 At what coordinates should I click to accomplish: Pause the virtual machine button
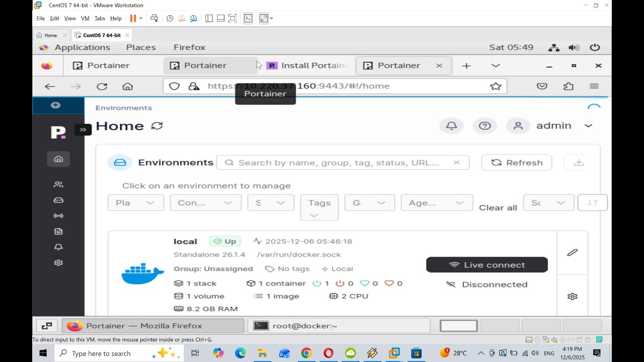(133, 19)
